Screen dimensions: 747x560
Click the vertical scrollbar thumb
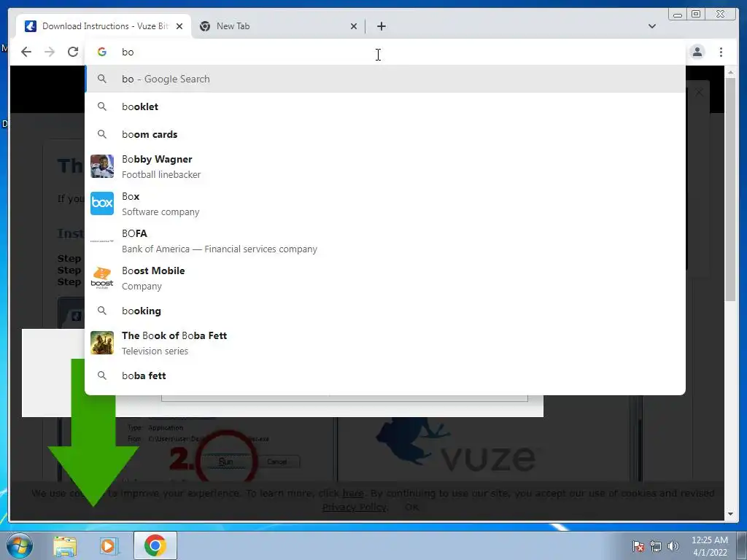tap(730, 189)
